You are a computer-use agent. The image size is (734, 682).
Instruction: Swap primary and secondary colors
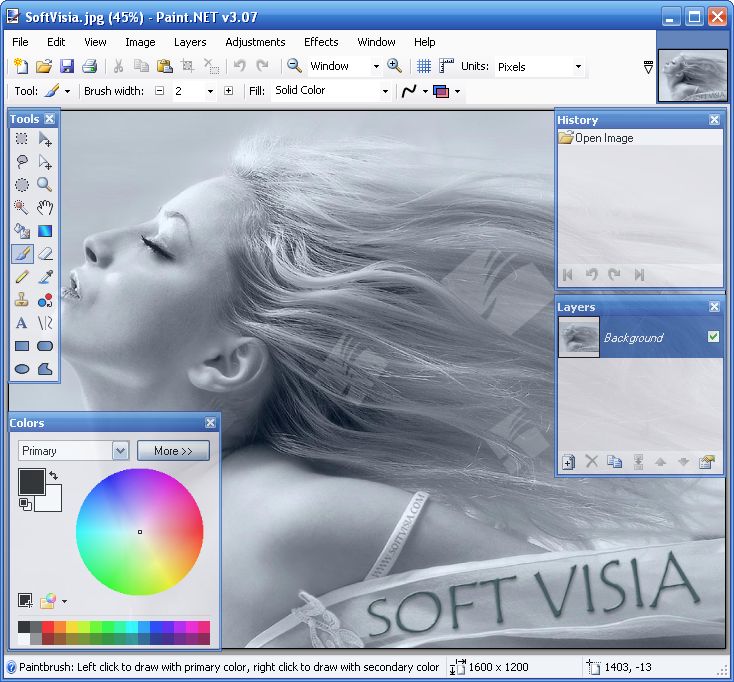54,476
